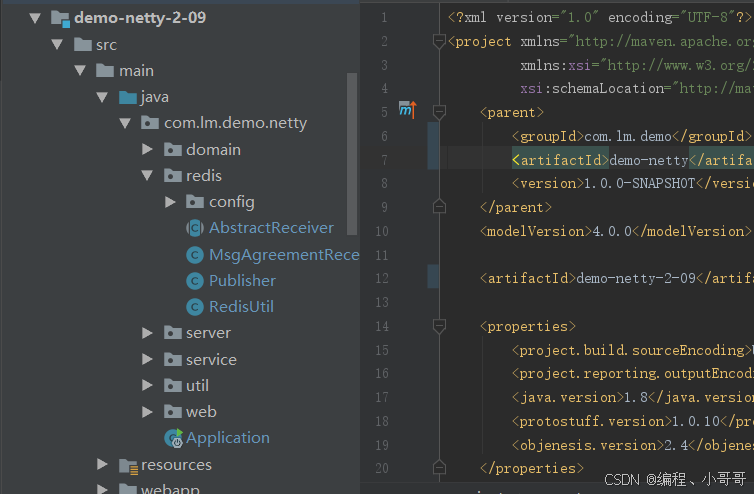
Task: Fold the parent tag on line 5
Action: pos(439,112)
